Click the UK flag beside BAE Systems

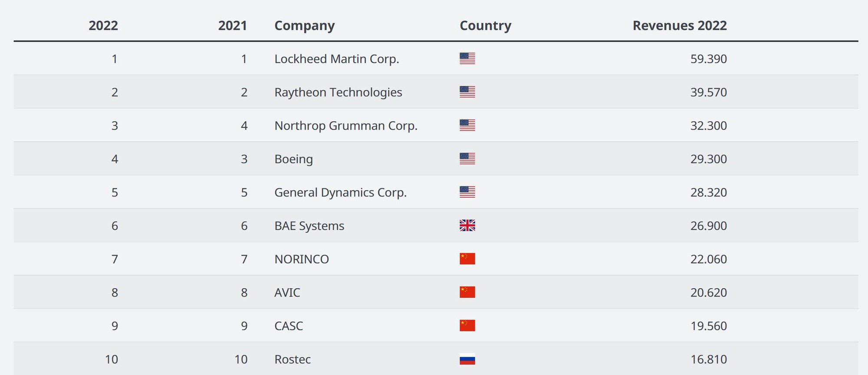click(x=467, y=225)
